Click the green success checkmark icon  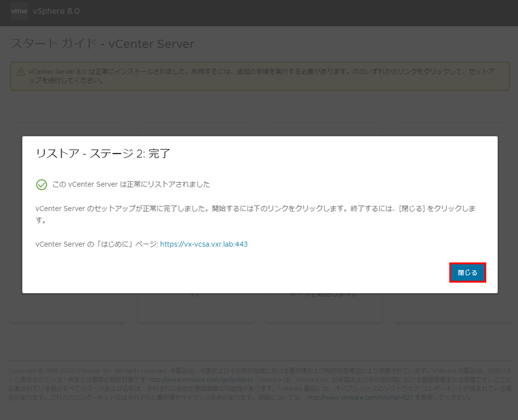(41, 184)
